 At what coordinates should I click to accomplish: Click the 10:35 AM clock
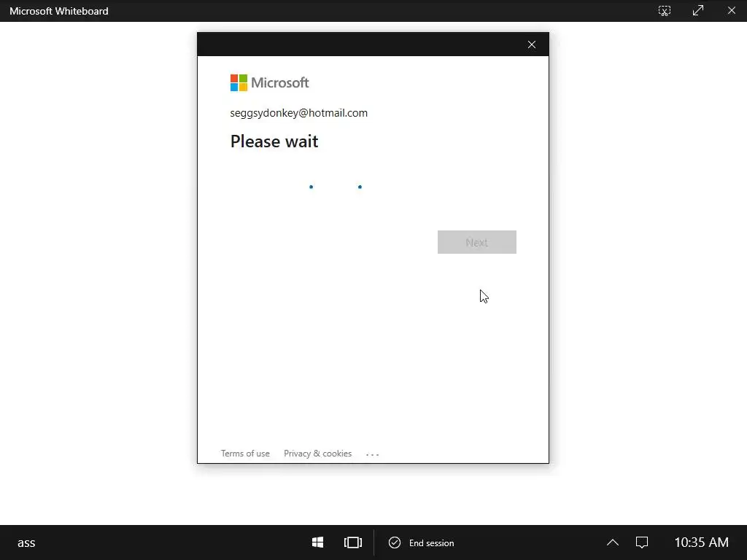[x=701, y=542]
